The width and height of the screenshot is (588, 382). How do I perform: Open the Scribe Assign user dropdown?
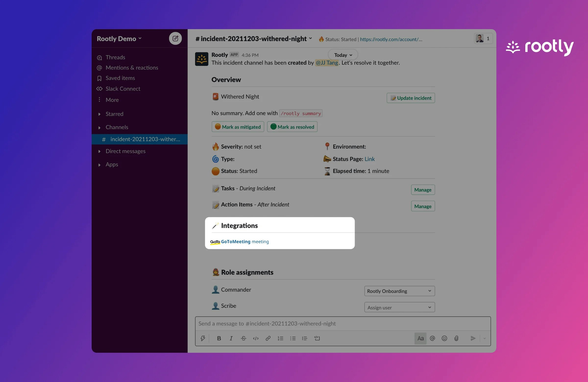[399, 307]
